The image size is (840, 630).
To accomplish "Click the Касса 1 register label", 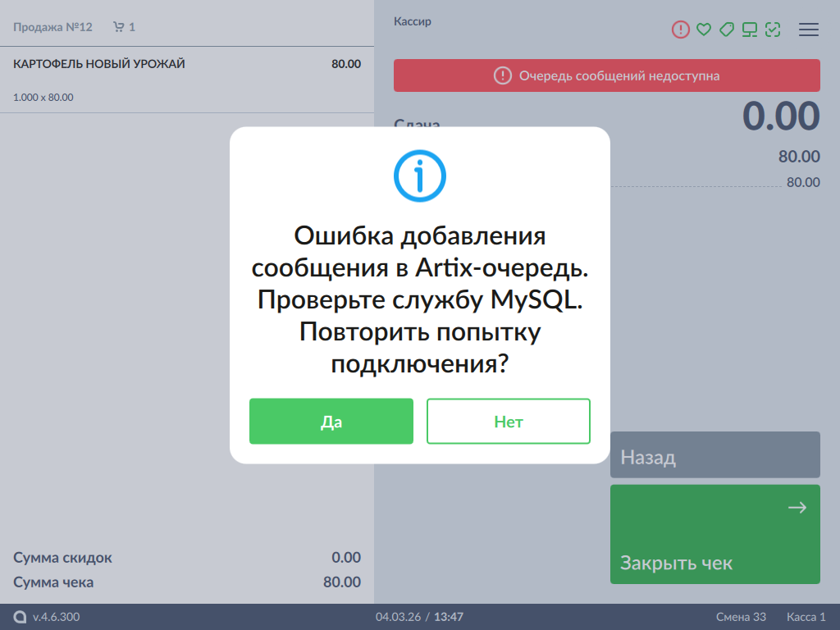I will click(x=806, y=617).
